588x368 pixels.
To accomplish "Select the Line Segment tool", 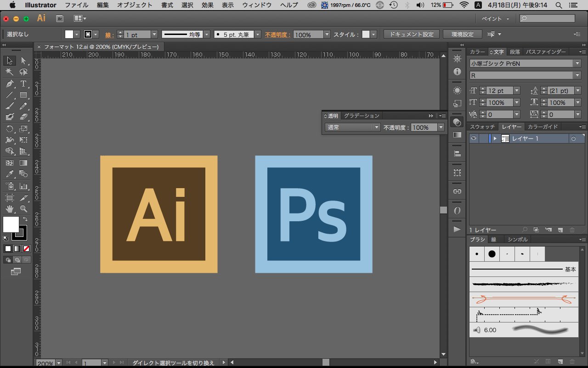I will (10, 95).
